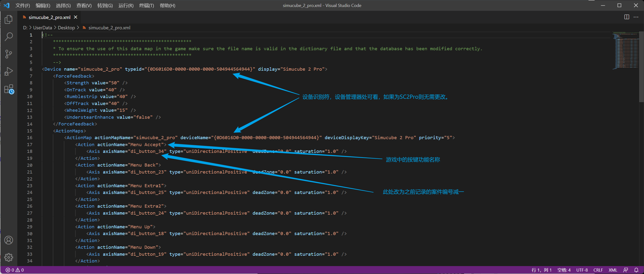This screenshot has width=644, height=274.
Task: Click line number 17 in the gutter
Action: click(30, 144)
